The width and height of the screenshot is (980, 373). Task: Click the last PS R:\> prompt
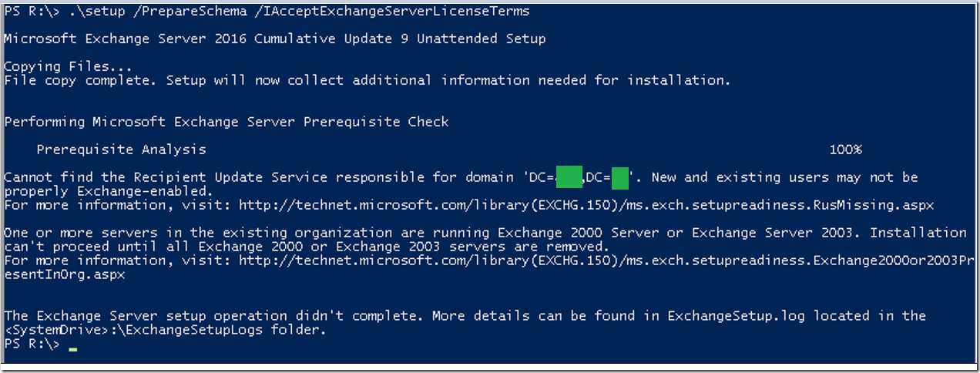32,344
